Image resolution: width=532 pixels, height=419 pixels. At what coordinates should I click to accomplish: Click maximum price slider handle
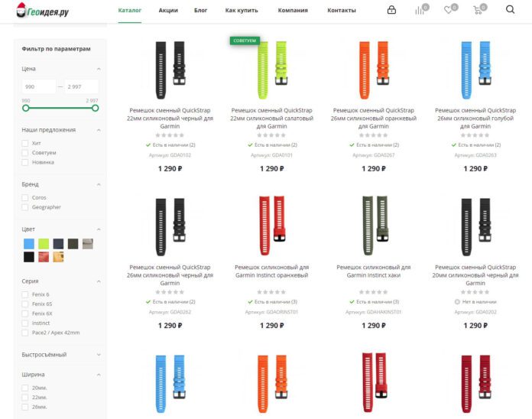pos(96,109)
